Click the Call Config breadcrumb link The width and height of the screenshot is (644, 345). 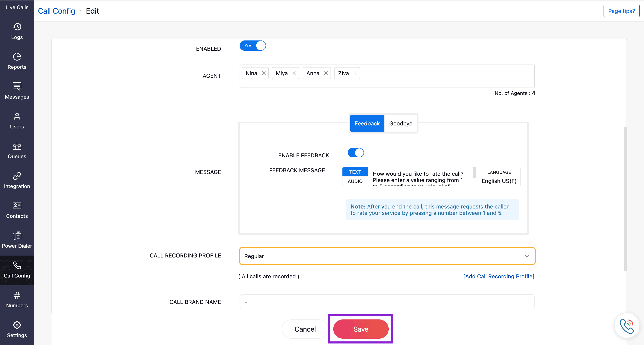(x=56, y=11)
